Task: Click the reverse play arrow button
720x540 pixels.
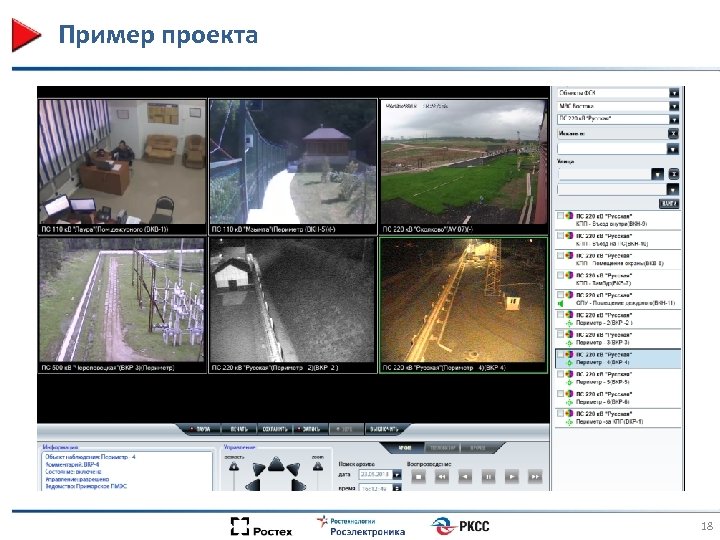Action: (465, 476)
